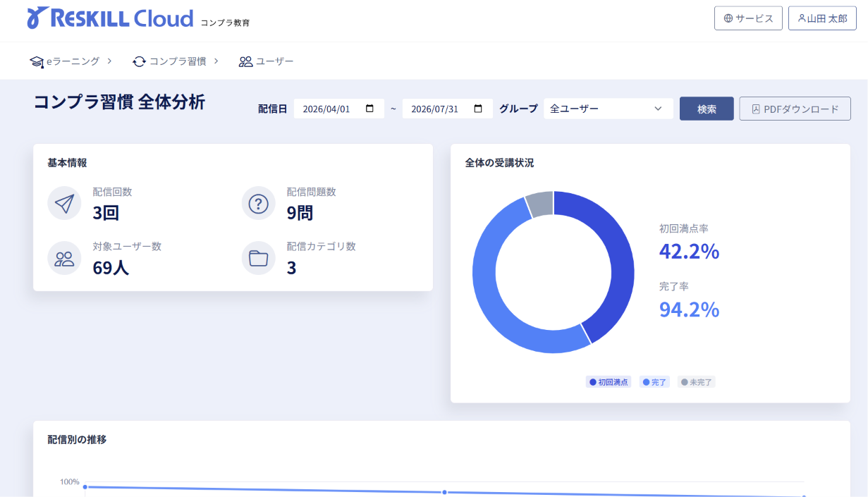
Task: Click the 69人 value
Action: pyautogui.click(x=111, y=267)
